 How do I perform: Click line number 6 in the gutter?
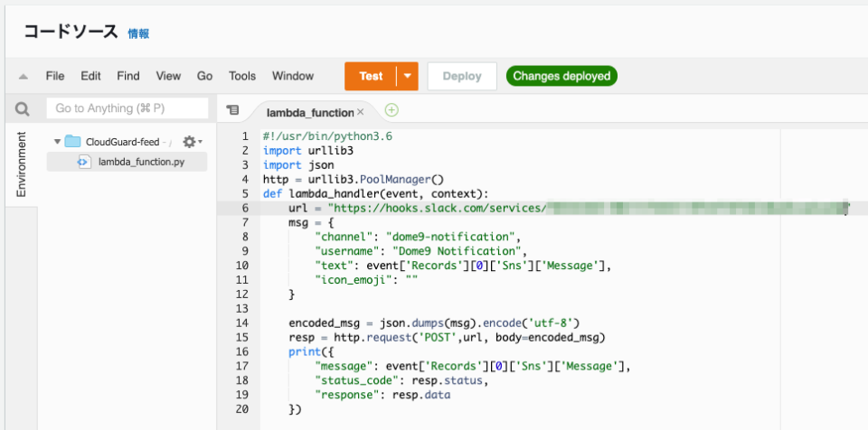pyautogui.click(x=245, y=208)
